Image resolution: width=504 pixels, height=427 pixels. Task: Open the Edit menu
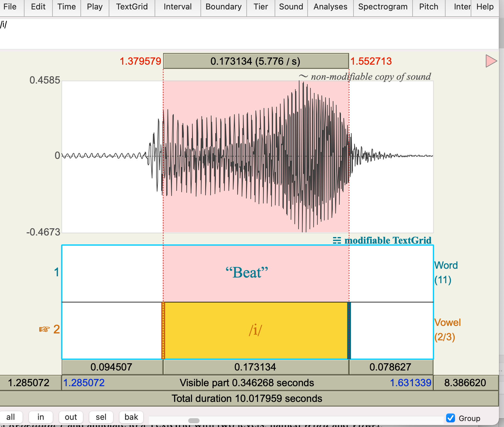38,7
